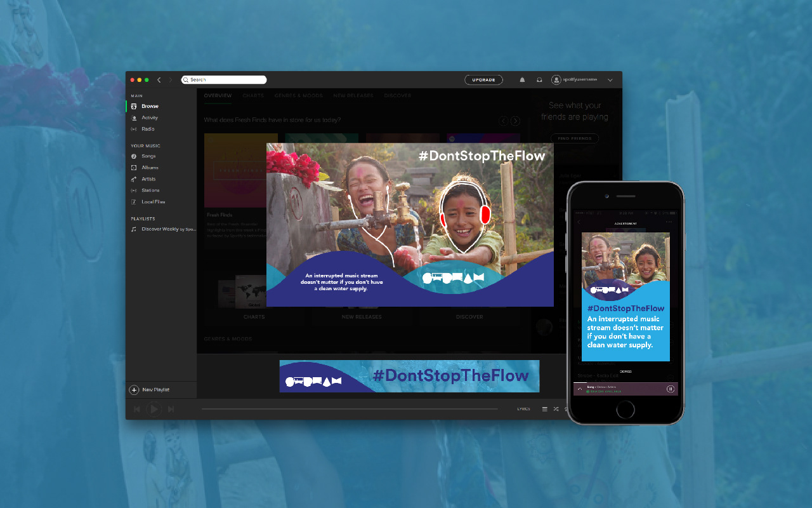Switch to the Charts tab
812x508 pixels.
(x=253, y=95)
